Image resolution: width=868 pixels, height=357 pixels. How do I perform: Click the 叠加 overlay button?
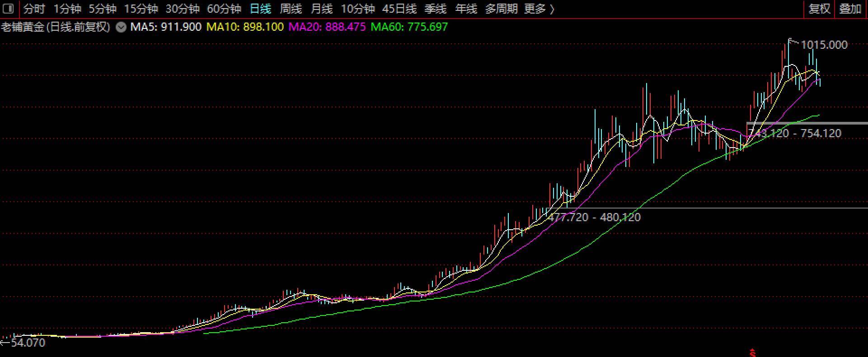point(850,9)
